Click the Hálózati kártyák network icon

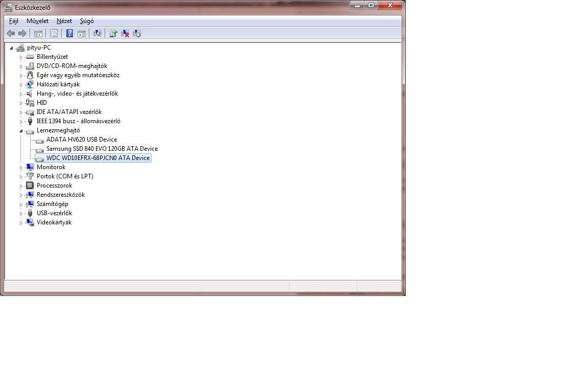tap(30, 84)
